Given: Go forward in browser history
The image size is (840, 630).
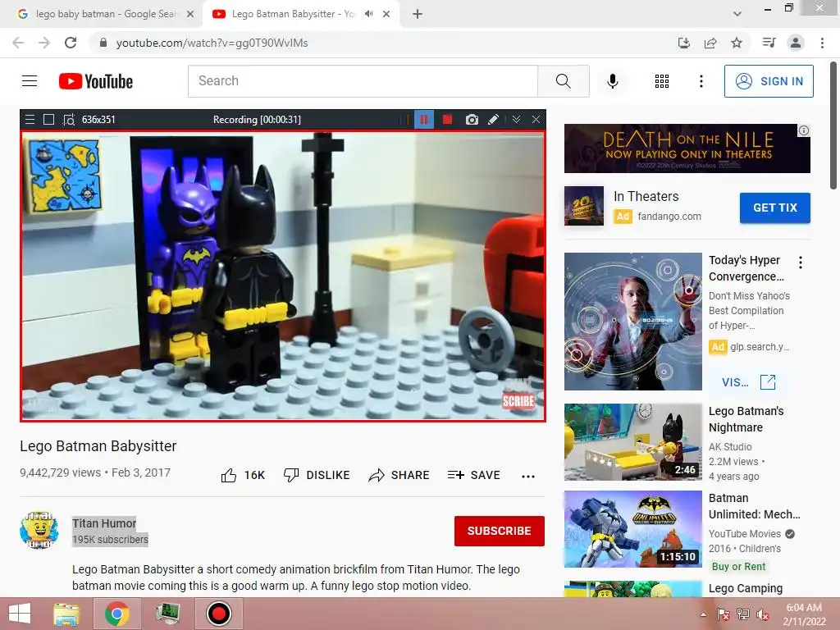Looking at the screenshot, I should [x=44, y=43].
